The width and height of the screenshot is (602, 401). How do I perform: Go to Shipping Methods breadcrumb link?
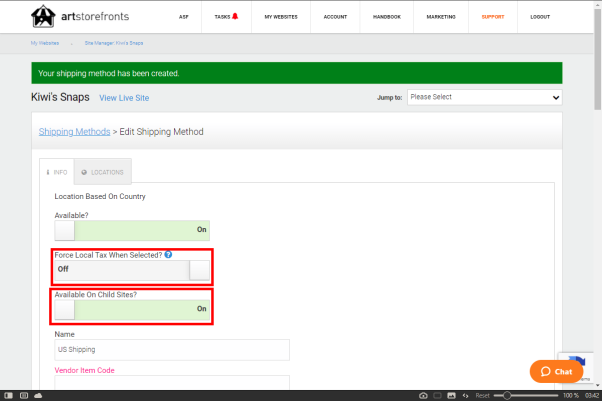tap(74, 132)
